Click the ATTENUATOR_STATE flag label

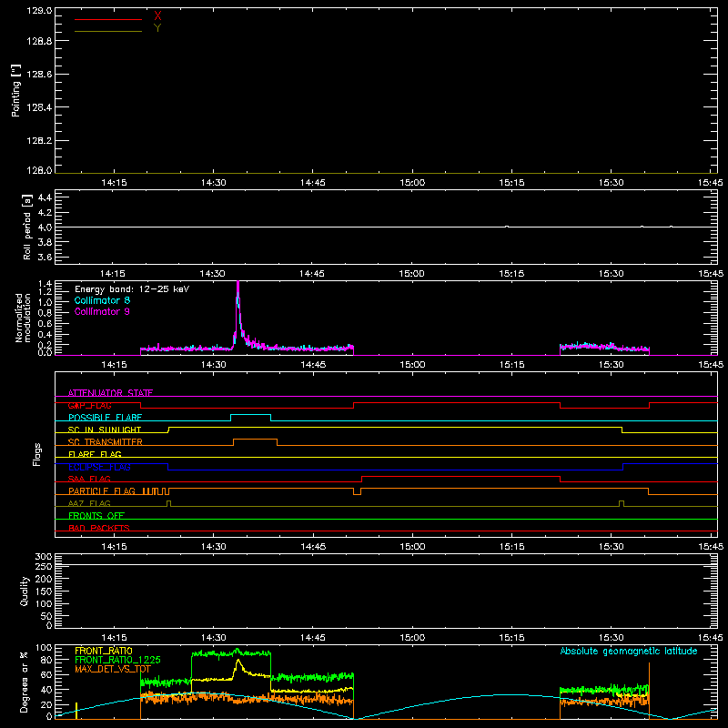(x=110, y=393)
